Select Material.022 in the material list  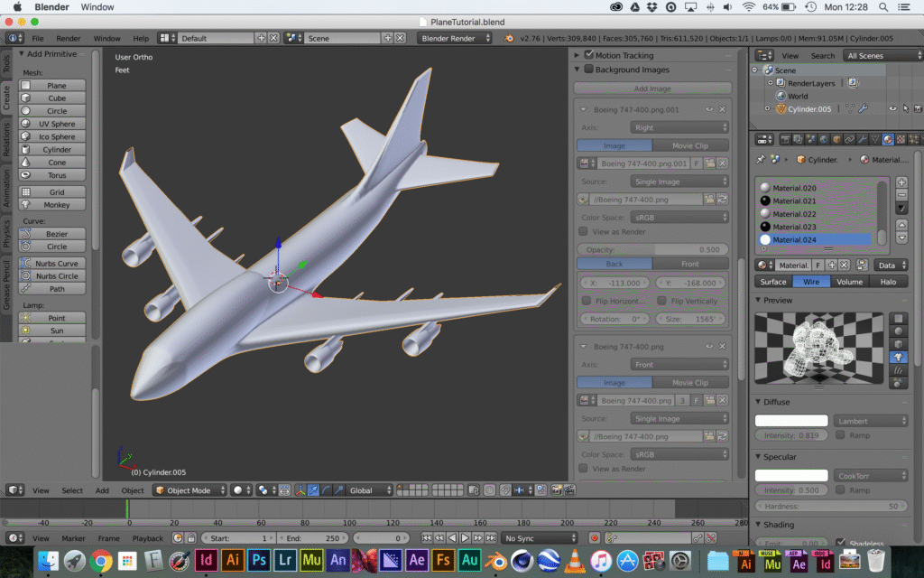tap(794, 214)
